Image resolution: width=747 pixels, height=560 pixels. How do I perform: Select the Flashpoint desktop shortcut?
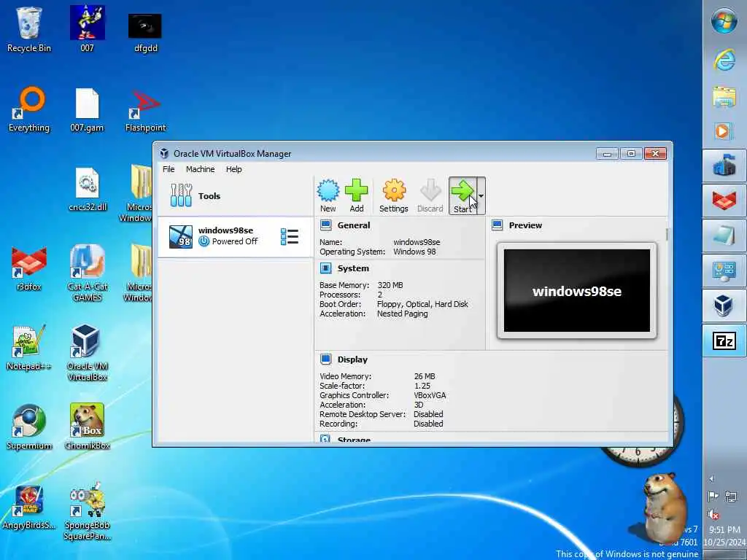pos(145,111)
